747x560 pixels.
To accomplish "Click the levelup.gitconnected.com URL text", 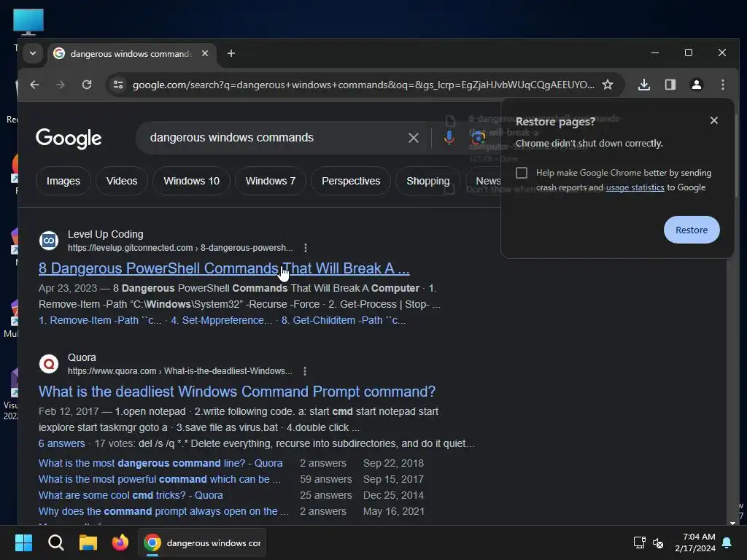I will (180, 248).
